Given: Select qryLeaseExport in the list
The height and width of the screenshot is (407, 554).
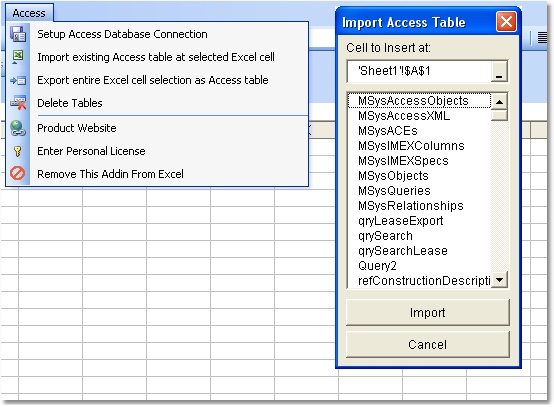Looking at the screenshot, I should click(x=419, y=221).
